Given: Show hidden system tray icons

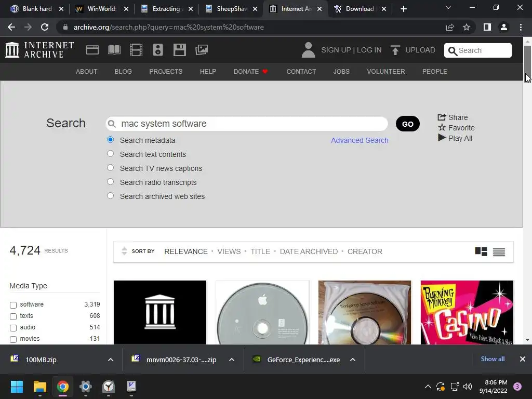Looking at the screenshot, I should click(428, 387).
